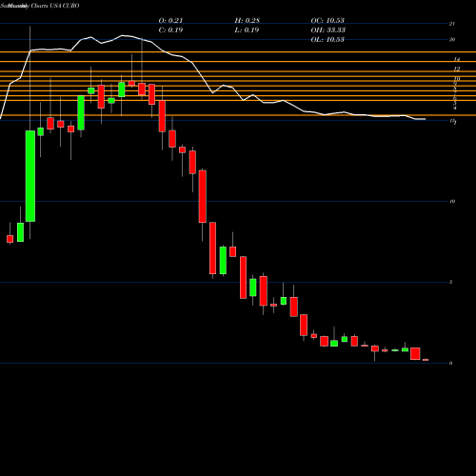The width and height of the screenshot is (476, 476).
Task: Click the 'Charts USA CURO' chart title
Action: coord(55,6)
